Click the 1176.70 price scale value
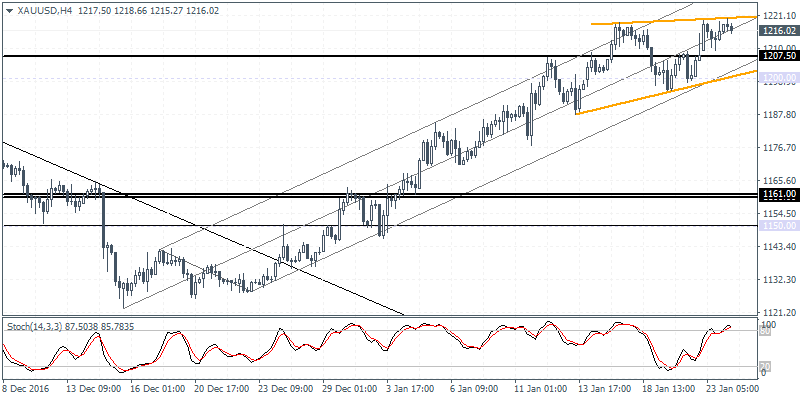This screenshot has width=800, height=400. 778,148
